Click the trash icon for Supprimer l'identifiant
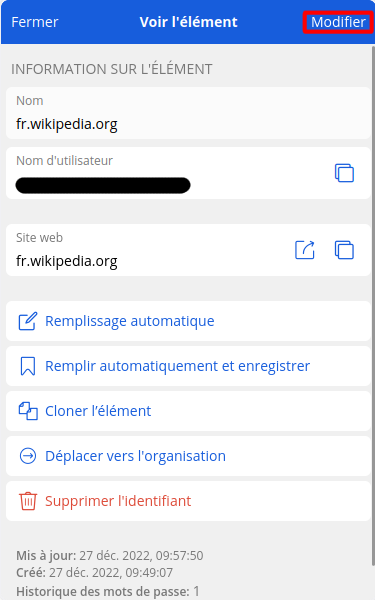This screenshot has height=600, width=375. (28, 501)
